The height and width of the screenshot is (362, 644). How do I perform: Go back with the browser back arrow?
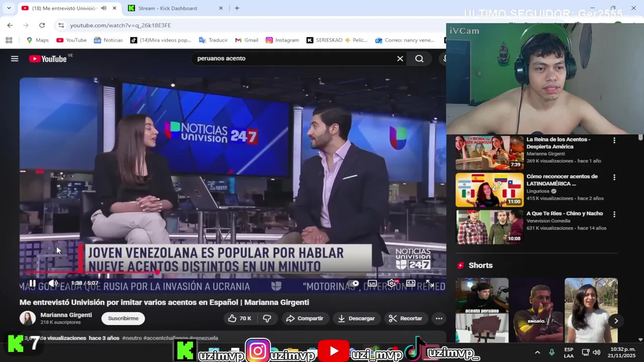(x=10, y=25)
